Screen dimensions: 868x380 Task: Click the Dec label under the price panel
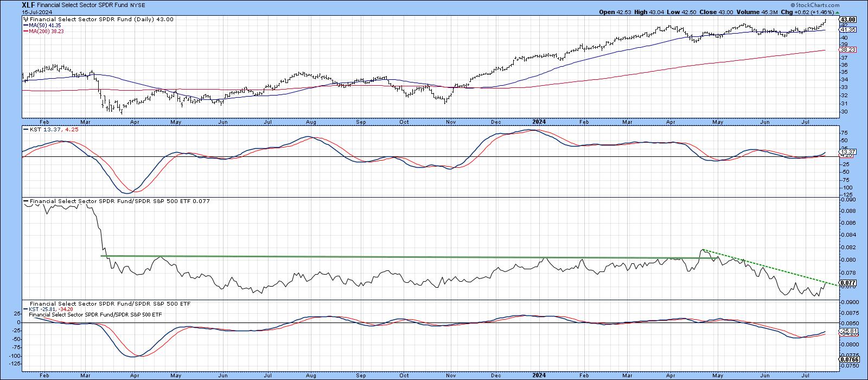pyautogui.click(x=495, y=122)
